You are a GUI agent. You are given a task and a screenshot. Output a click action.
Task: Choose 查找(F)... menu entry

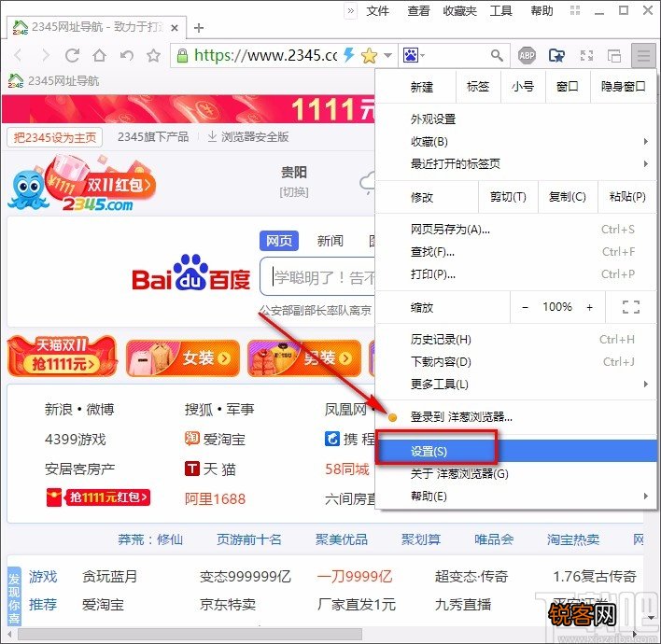(x=515, y=252)
